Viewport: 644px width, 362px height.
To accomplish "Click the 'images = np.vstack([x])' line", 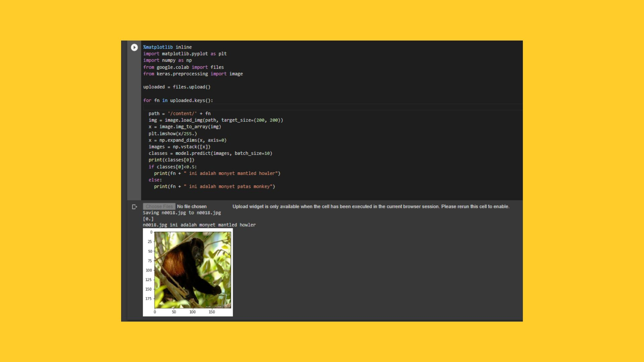I will click(179, 147).
